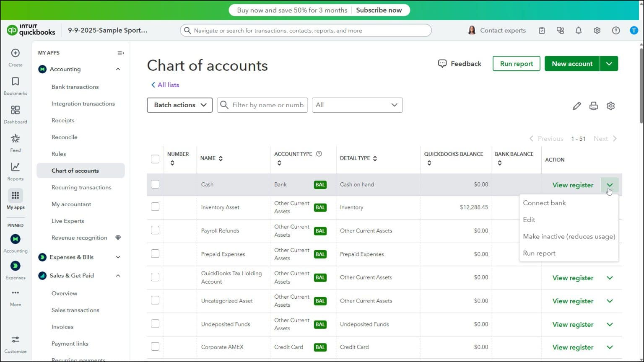
Task: Open table settings gear icon
Action: [611, 106]
